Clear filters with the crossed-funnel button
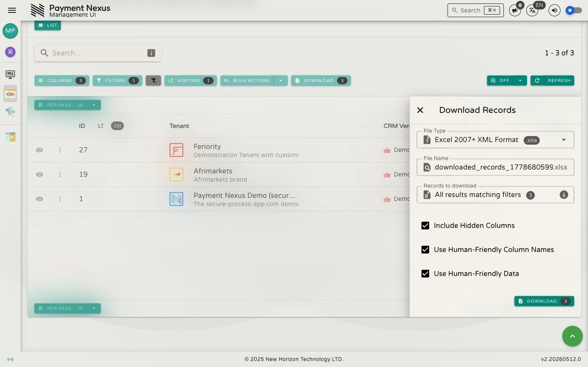The height and width of the screenshot is (367, 588). pos(153,80)
